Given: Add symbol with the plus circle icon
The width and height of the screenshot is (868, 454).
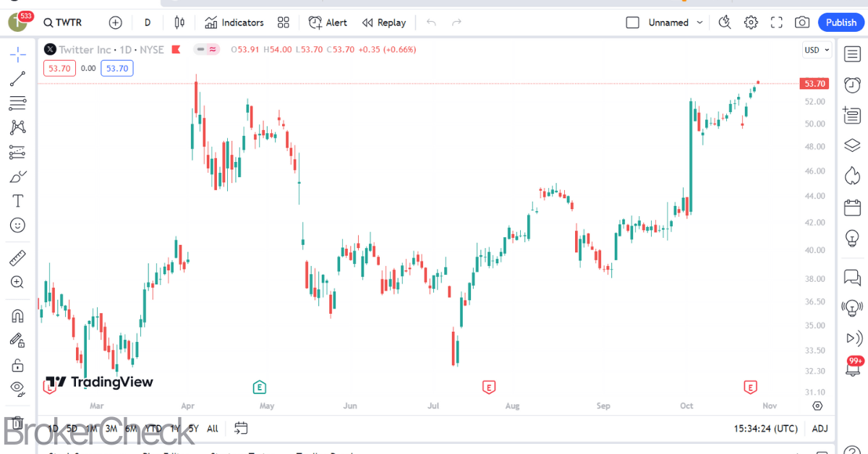Looking at the screenshot, I should pos(115,22).
